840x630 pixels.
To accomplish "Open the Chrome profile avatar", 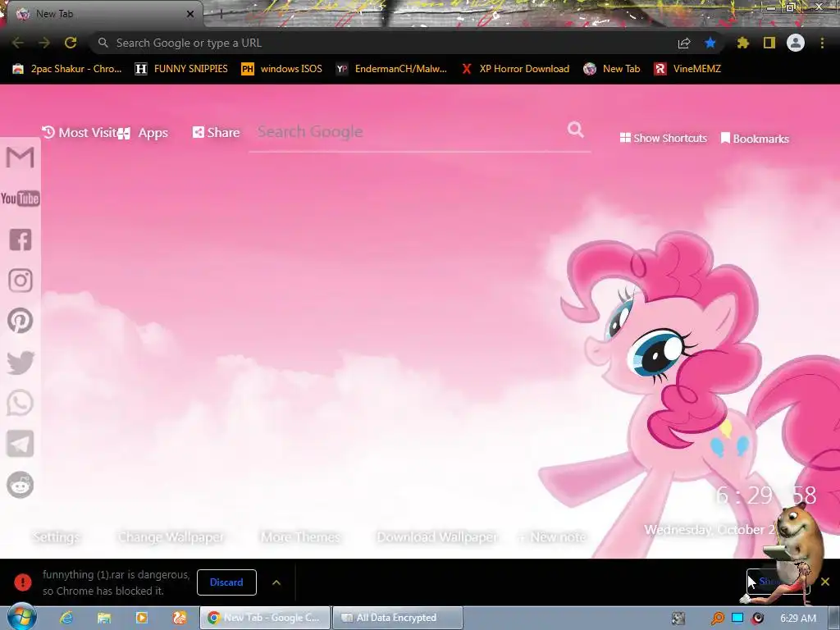I will [796, 43].
